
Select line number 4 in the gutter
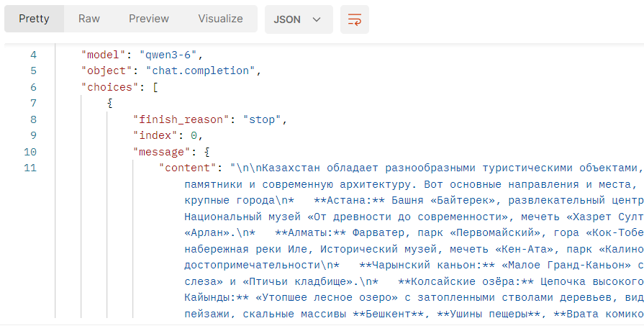point(33,55)
